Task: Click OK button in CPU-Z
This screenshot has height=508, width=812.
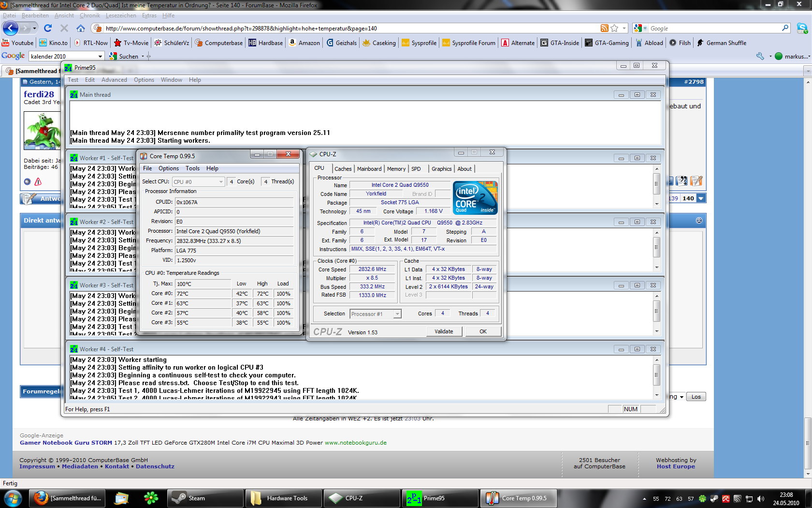Action: tap(483, 331)
